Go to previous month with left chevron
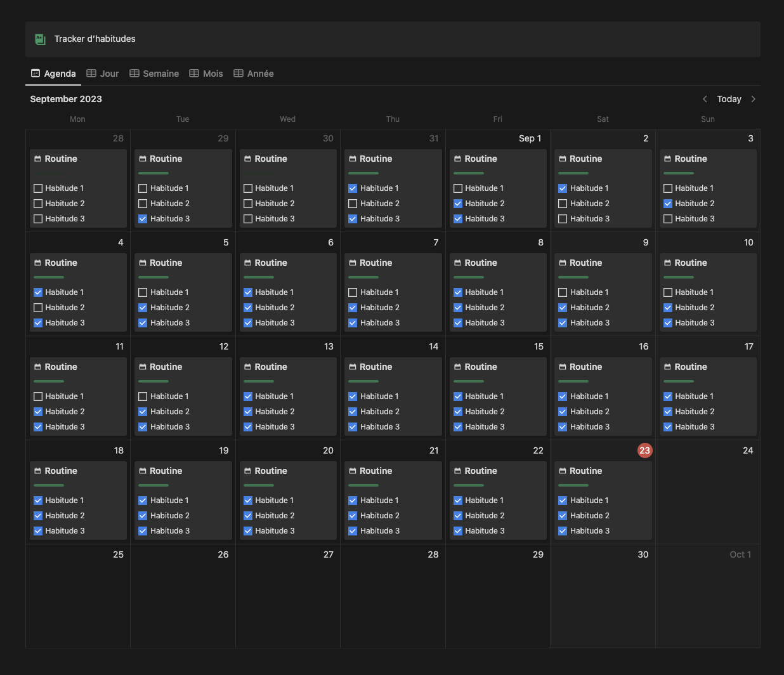The height and width of the screenshot is (675, 784). click(705, 99)
